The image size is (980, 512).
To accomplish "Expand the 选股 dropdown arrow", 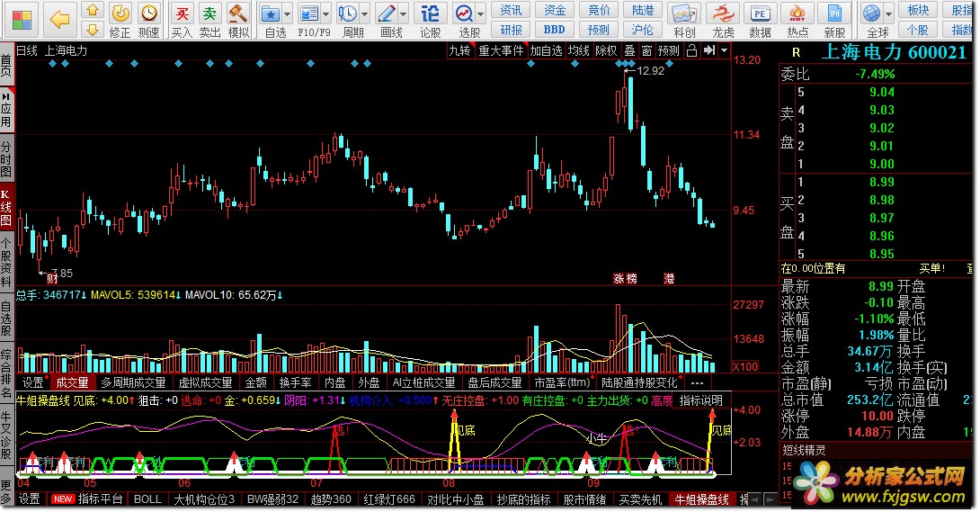I will tap(481, 14).
